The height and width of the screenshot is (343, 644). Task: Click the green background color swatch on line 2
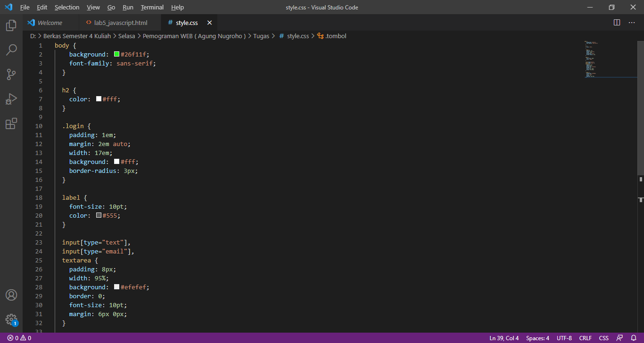(x=116, y=54)
